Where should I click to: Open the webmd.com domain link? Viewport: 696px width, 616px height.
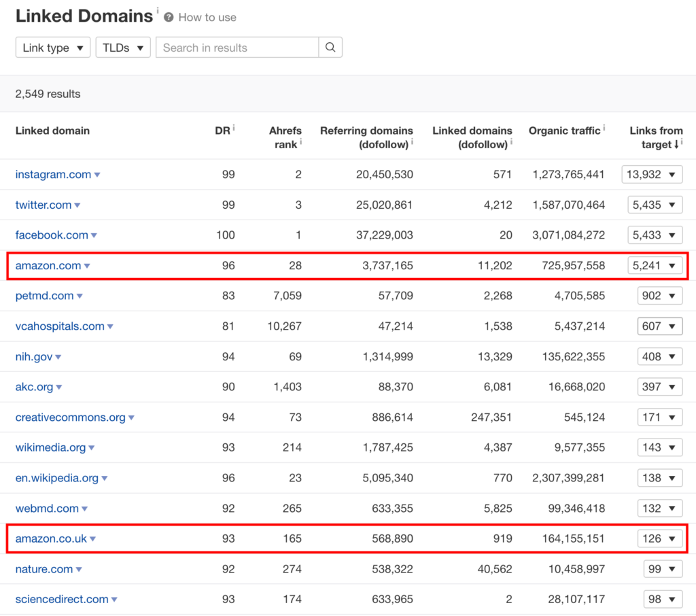pyautogui.click(x=47, y=509)
